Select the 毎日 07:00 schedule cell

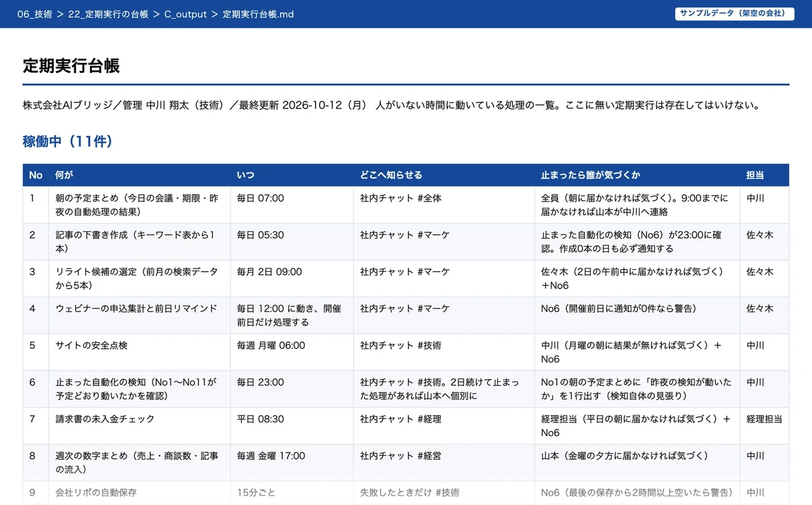pos(292,205)
